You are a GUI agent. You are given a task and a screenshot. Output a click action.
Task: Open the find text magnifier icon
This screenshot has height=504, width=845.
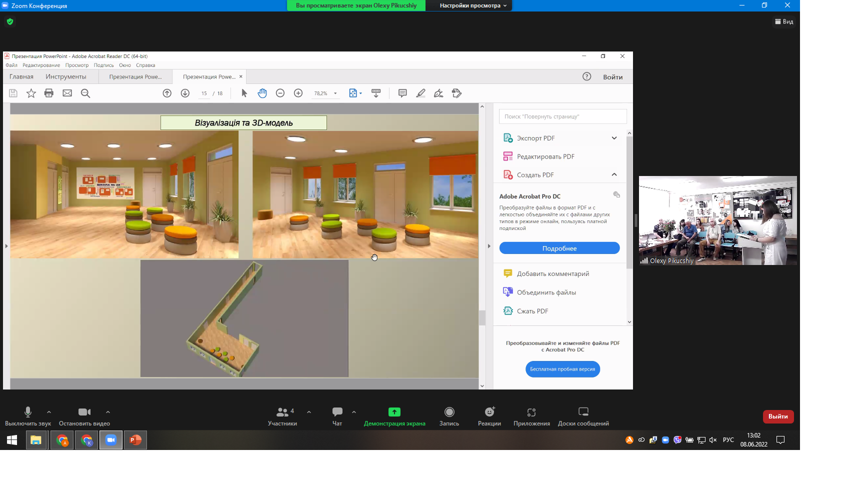[85, 93]
